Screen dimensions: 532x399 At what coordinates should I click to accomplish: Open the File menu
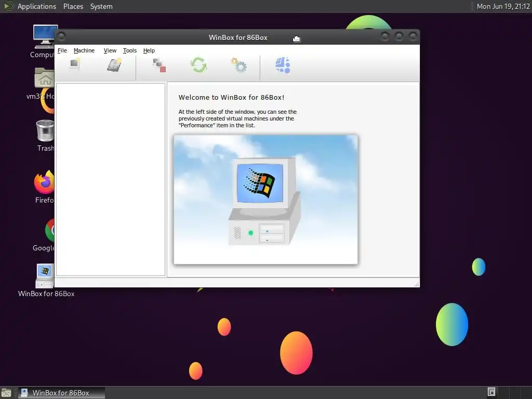(62, 50)
